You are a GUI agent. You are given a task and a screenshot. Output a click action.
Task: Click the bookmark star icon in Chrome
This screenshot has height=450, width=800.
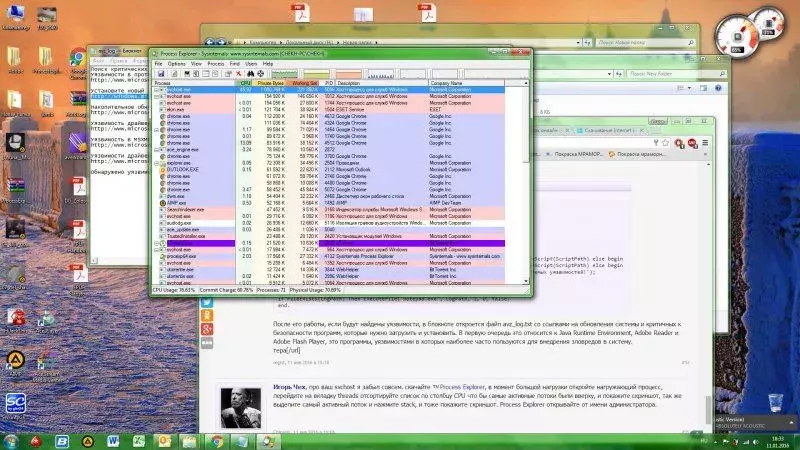[x=665, y=143]
